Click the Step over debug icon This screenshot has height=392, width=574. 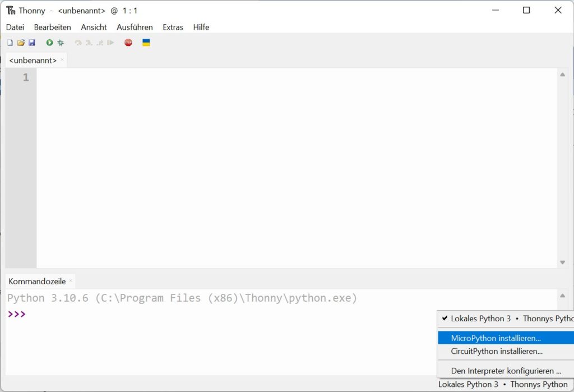click(x=78, y=43)
